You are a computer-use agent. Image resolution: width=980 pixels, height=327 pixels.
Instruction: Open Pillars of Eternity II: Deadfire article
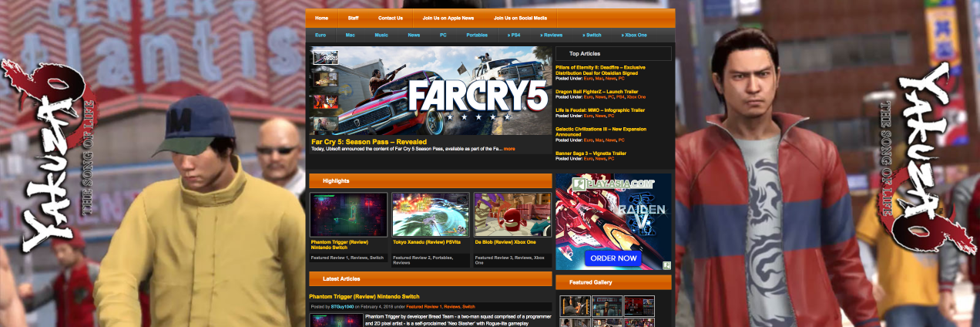[600, 69]
